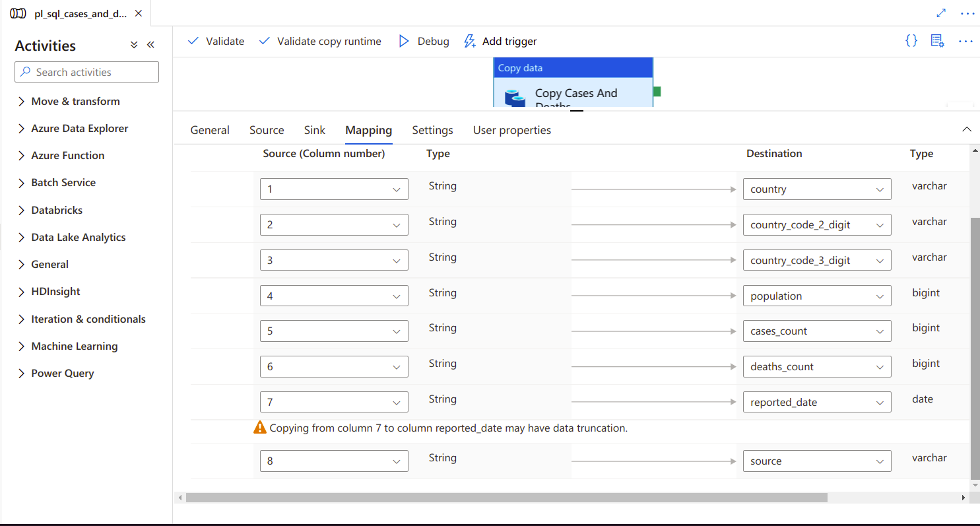Image resolution: width=980 pixels, height=526 pixels.
Task: Expand the HDInsight category
Action: pyautogui.click(x=49, y=291)
